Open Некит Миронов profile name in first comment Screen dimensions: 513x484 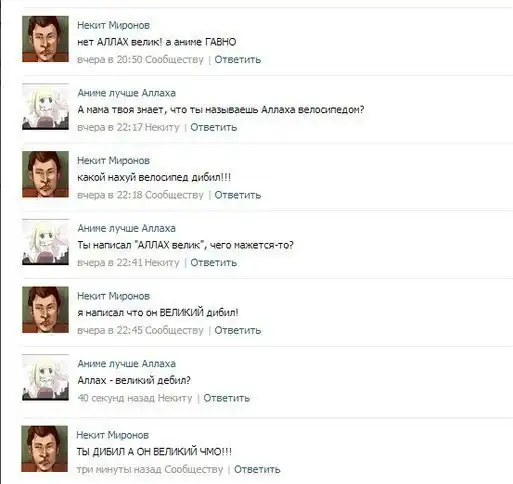113,25
